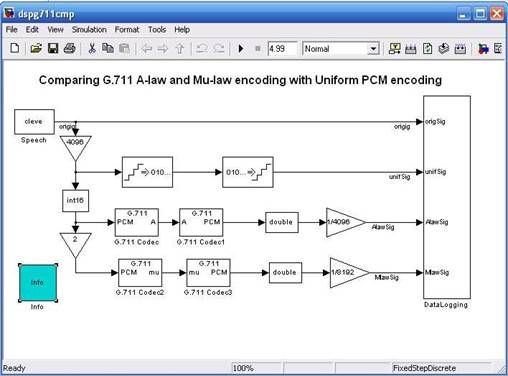Click the New model toolbar icon
This screenshot has width=508, height=376.
[x=15, y=49]
